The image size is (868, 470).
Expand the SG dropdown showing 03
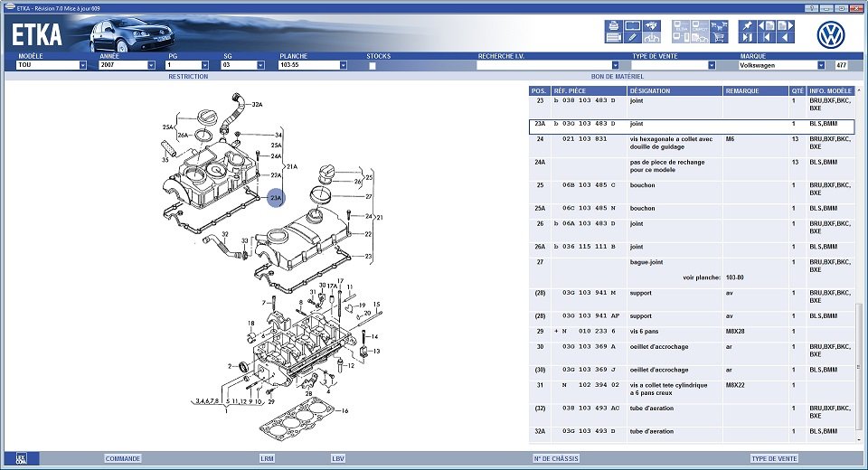(260, 65)
